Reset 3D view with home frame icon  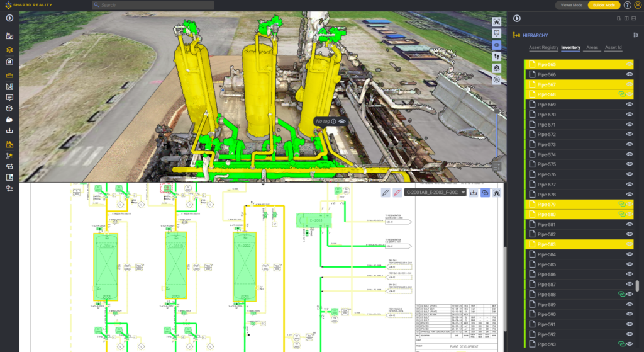[497, 22]
